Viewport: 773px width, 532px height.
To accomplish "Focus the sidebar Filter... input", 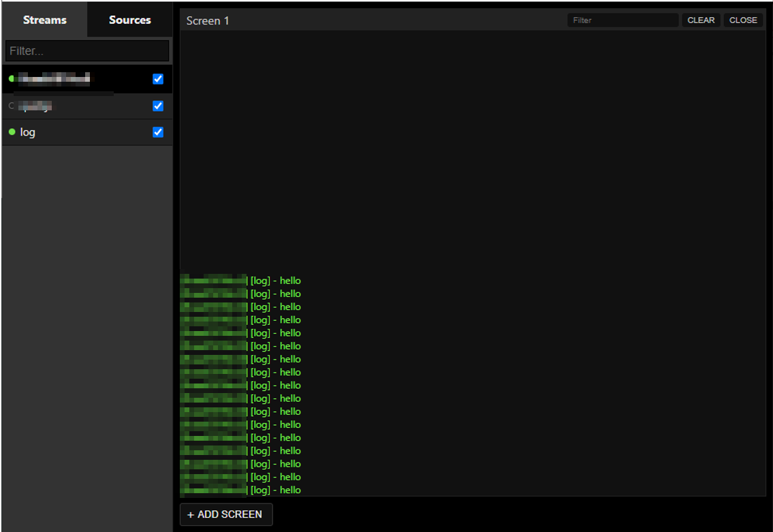I will tap(87, 51).
